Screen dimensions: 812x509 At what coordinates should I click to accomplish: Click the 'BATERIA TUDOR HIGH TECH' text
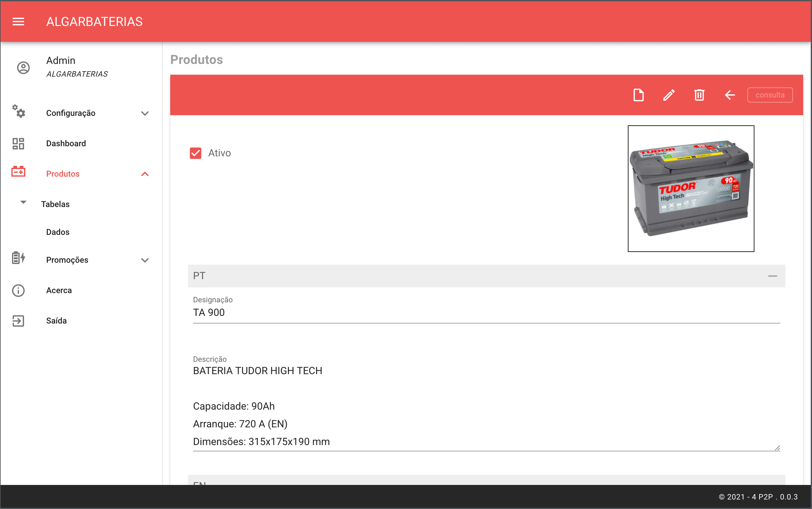pos(258,371)
